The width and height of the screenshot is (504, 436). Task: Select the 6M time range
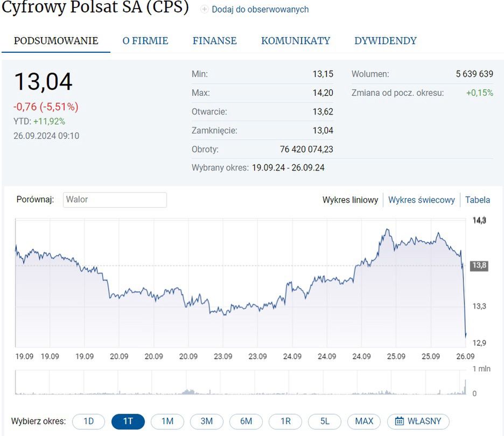click(x=246, y=421)
